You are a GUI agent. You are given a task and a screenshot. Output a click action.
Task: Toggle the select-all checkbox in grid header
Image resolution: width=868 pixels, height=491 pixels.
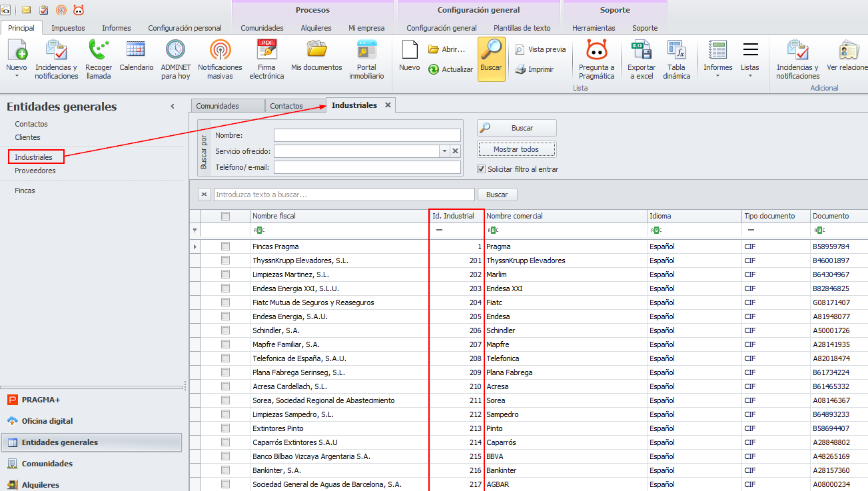[226, 216]
